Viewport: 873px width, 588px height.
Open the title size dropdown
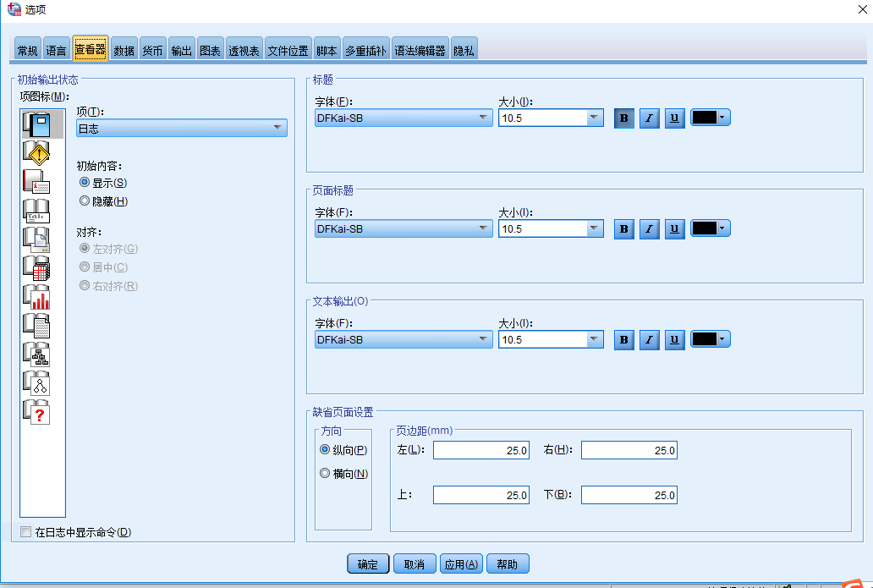592,118
